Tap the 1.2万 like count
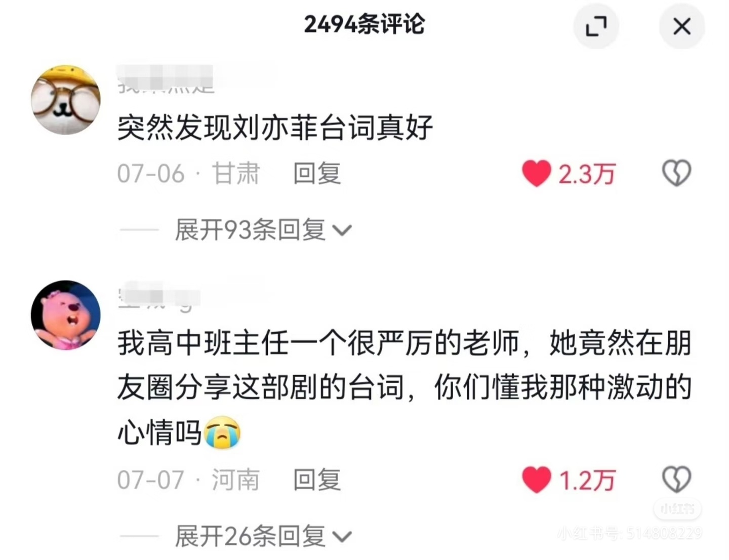729x560 pixels. tap(587, 480)
